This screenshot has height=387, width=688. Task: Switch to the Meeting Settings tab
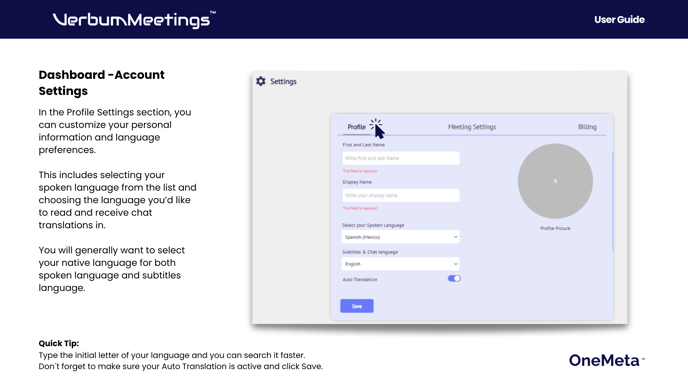(x=472, y=127)
